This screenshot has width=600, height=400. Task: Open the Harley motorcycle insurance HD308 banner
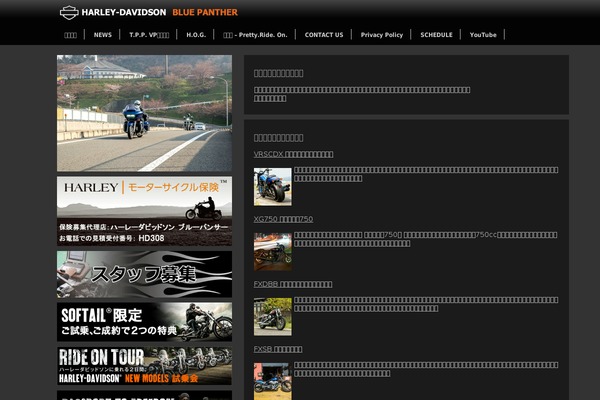tap(144, 211)
